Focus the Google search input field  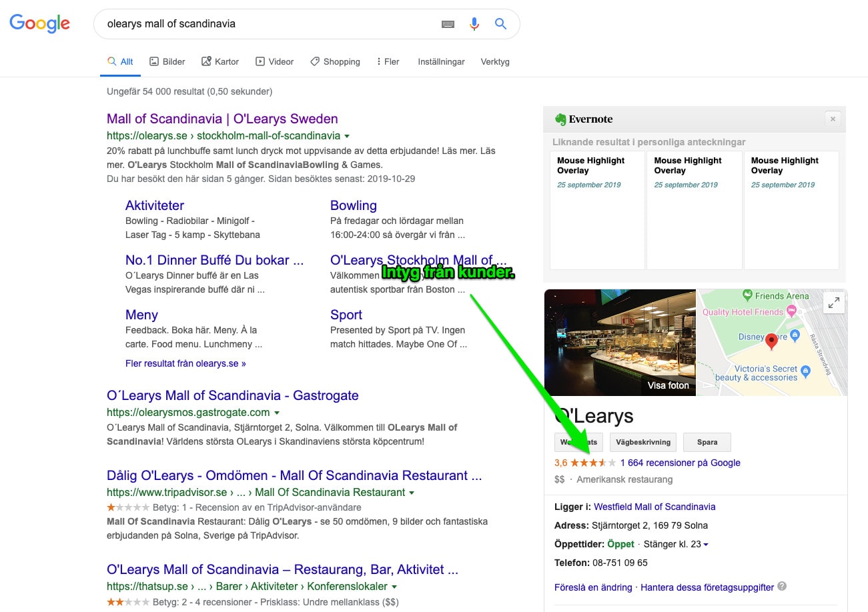(267, 24)
